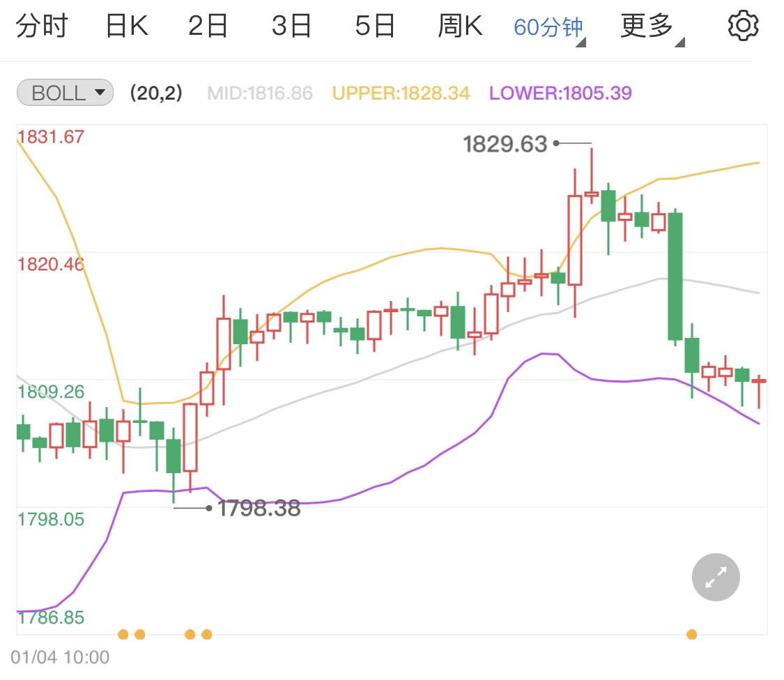Switch to 分时 time-sharing tab

(x=42, y=26)
